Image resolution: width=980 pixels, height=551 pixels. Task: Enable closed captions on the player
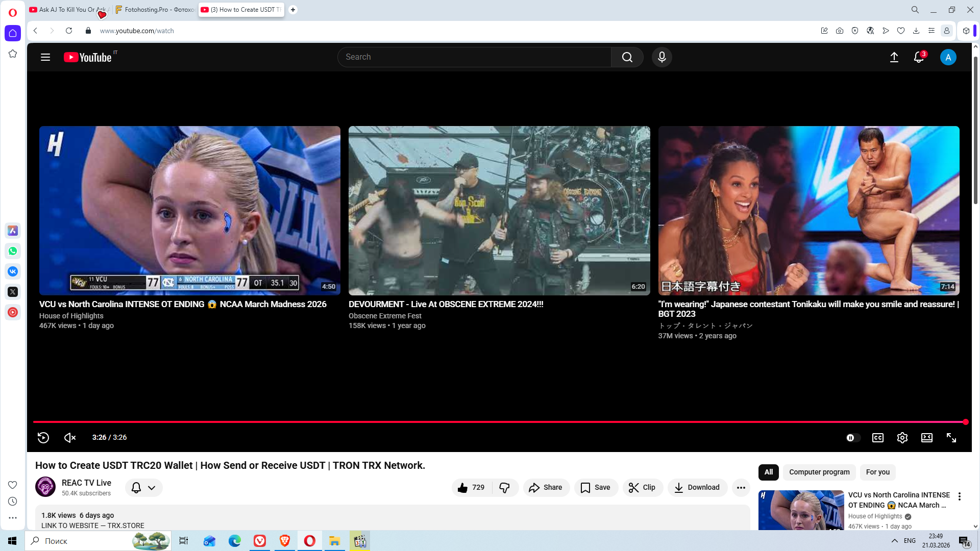877,438
